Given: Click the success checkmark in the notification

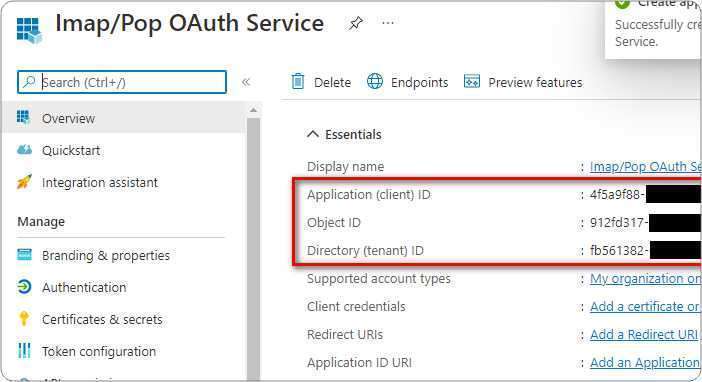Looking at the screenshot, I should [622, 4].
